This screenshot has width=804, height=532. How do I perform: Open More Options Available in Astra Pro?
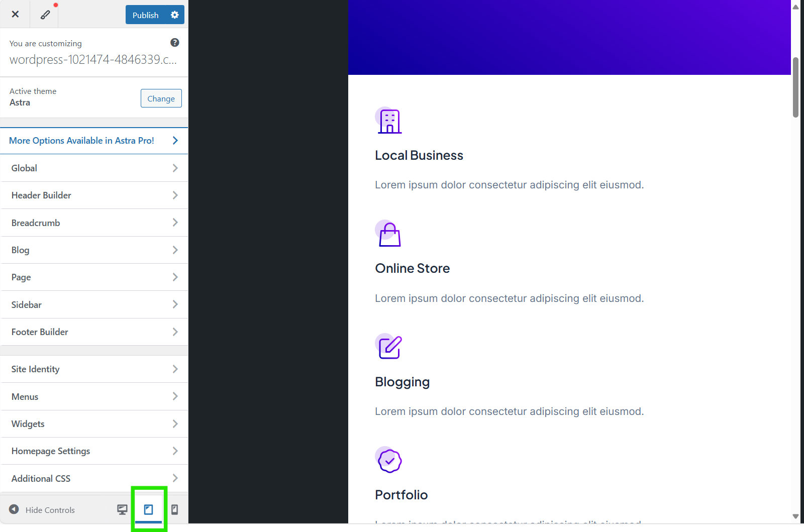[x=94, y=140]
